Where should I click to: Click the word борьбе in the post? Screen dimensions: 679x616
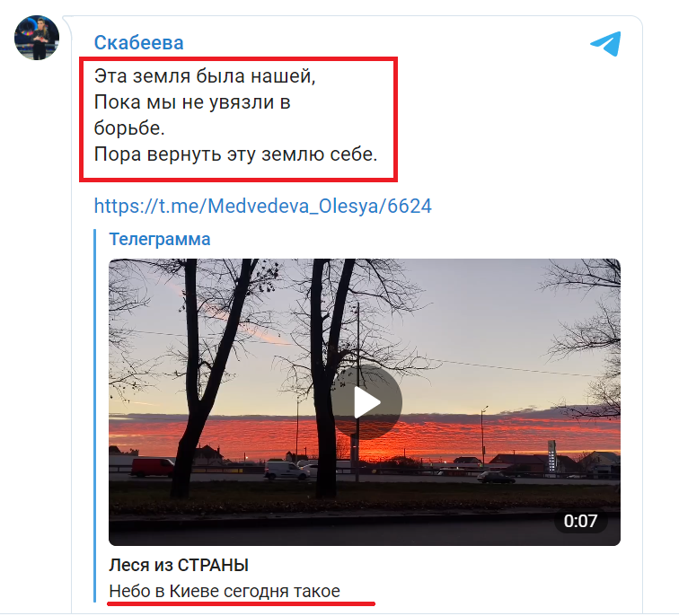[x=129, y=128]
